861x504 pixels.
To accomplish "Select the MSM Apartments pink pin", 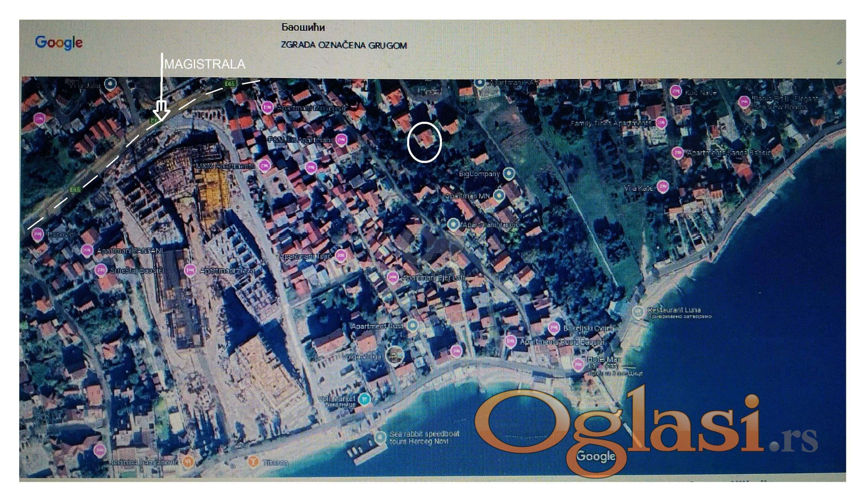I will point(265,166).
